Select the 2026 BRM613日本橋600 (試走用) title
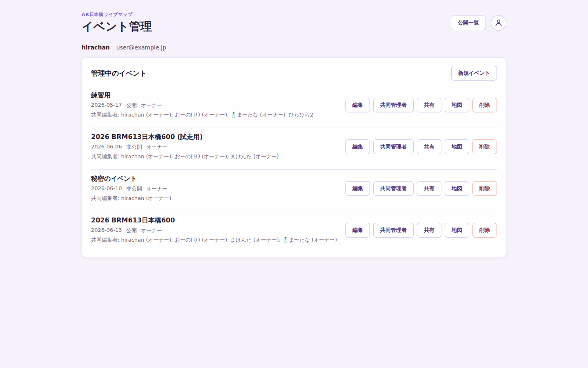The image size is (588, 368). pos(147,137)
